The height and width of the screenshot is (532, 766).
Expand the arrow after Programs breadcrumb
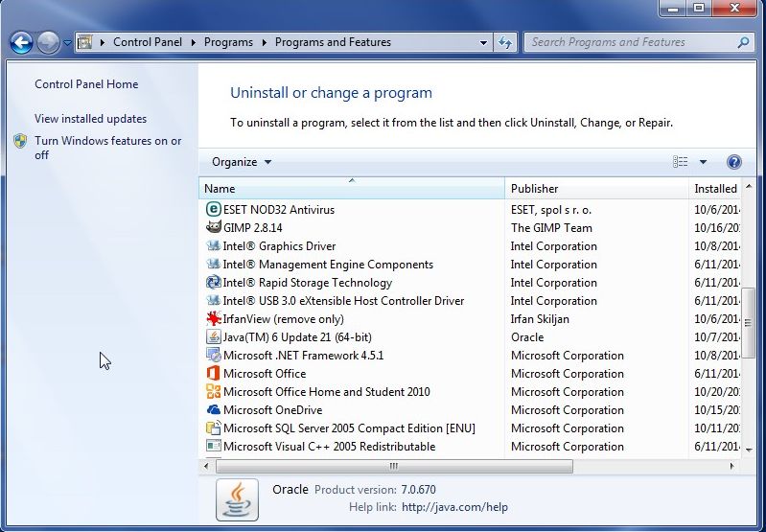click(265, 42)
